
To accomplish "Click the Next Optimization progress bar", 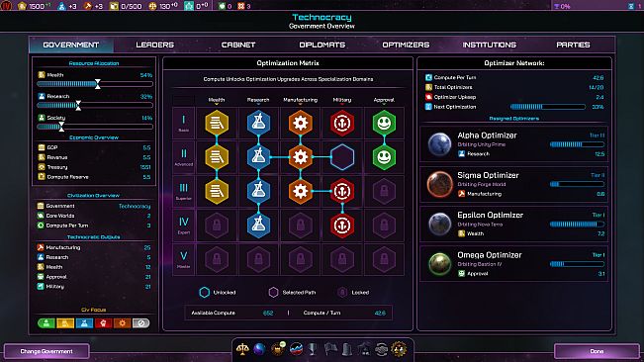I will (x=547, y=107).
